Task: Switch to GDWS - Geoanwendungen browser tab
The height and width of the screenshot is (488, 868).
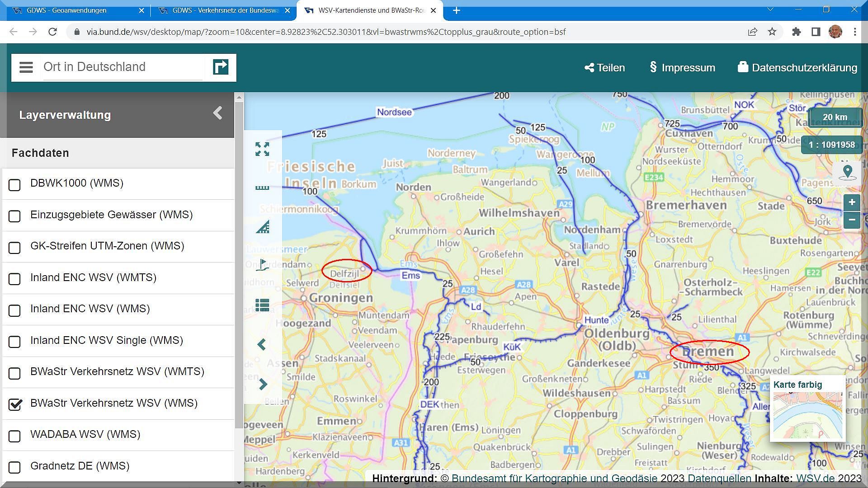Action: pyautogui.click(x=66, y=10)
